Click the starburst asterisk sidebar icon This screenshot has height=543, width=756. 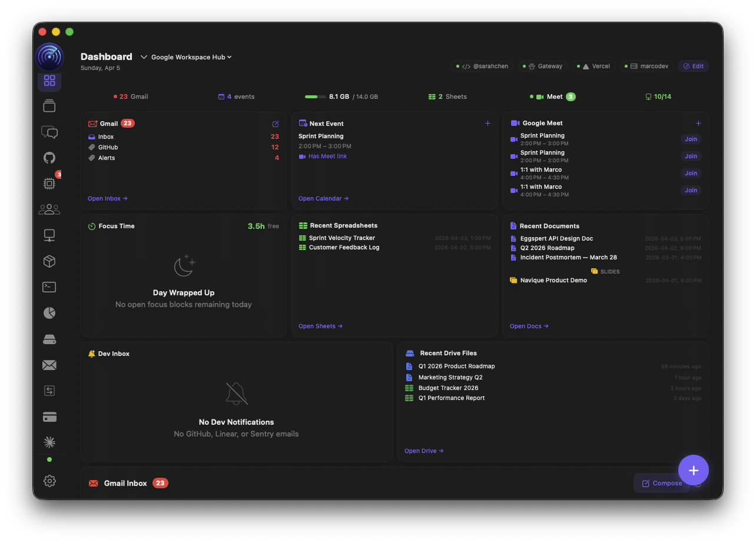pyautogui.click(x=49, y=442)
